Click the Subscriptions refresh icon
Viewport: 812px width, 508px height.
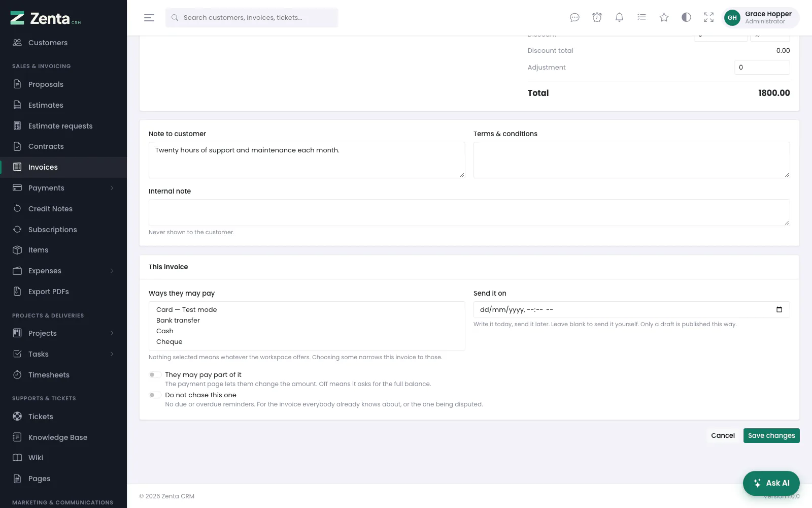coord(17,230)
